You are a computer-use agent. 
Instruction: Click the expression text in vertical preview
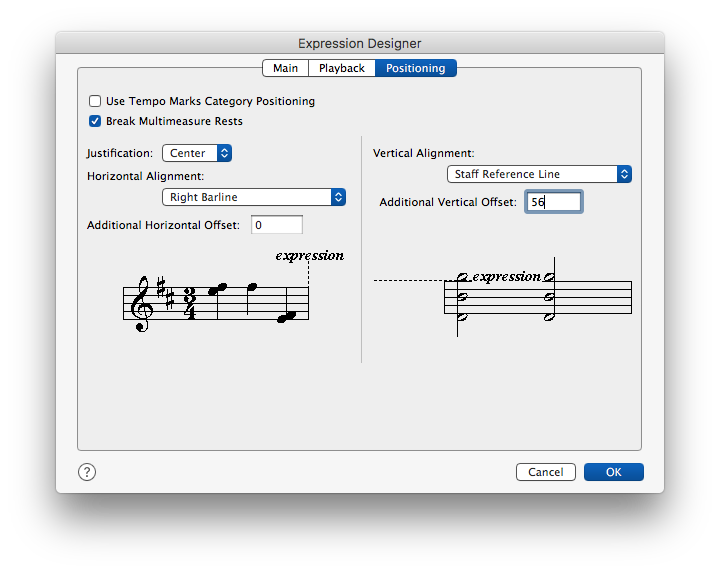pyautogui.click(x=506, y=276)
